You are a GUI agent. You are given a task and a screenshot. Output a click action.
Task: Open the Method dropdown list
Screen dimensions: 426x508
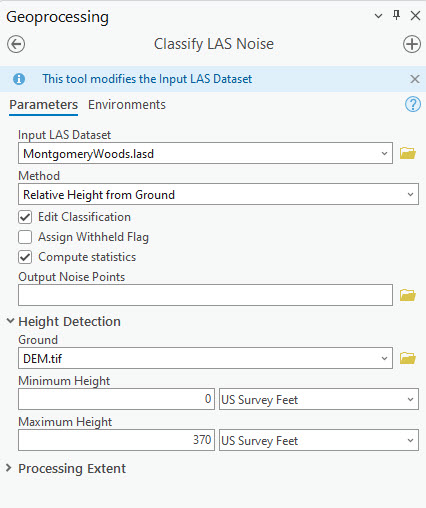[x=218, y=194]
